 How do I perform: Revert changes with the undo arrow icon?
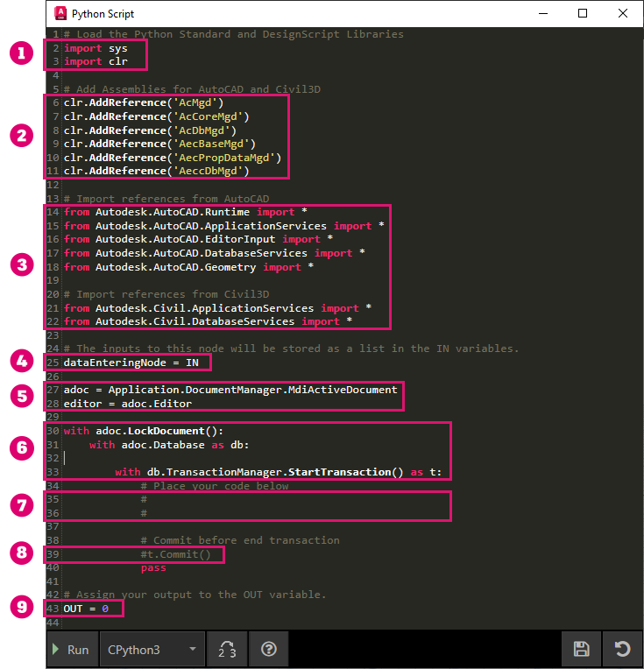(622, 649)
